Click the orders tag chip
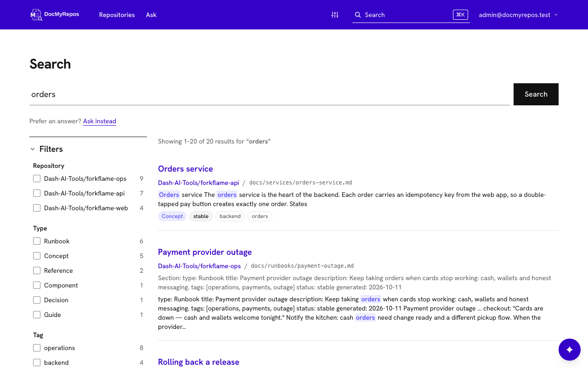The height and width of the screenshot is (368, 588). 260,216
